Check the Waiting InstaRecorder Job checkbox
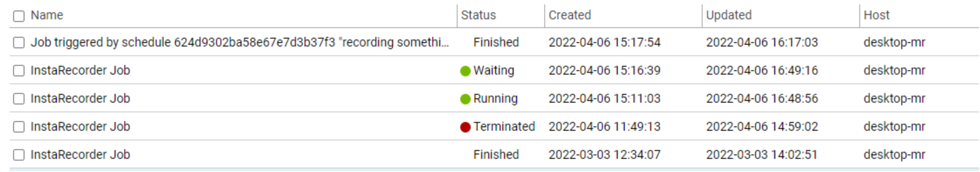Viewport: 980px width, 172px height. click(19, 71)
